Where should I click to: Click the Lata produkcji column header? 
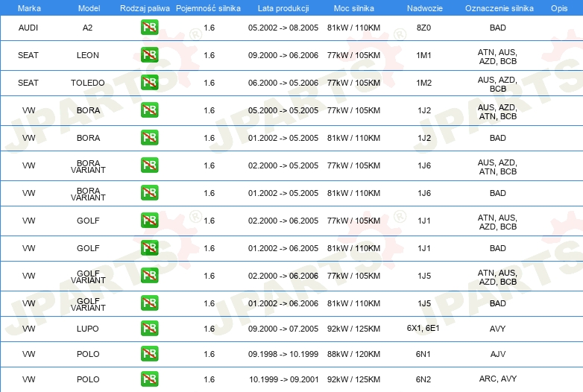click(x=283, y=8)
